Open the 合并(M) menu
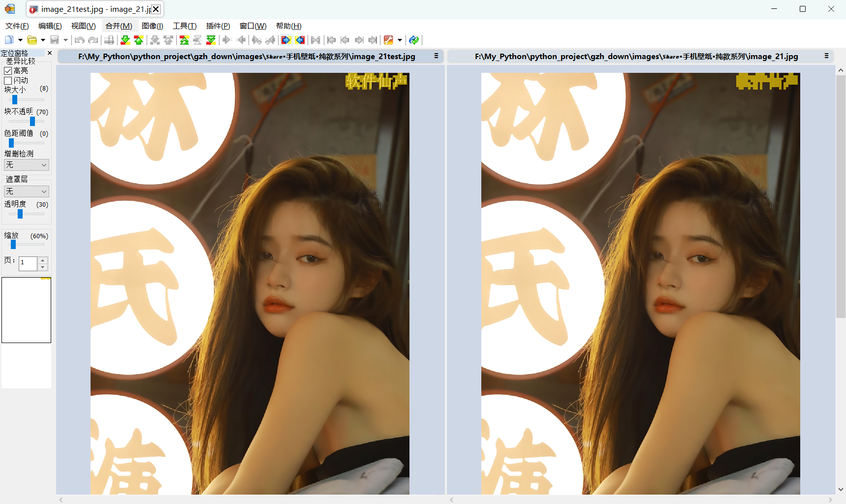Image resolution: width=846 pixels, height=504 pixels. (x=119, y=26)
